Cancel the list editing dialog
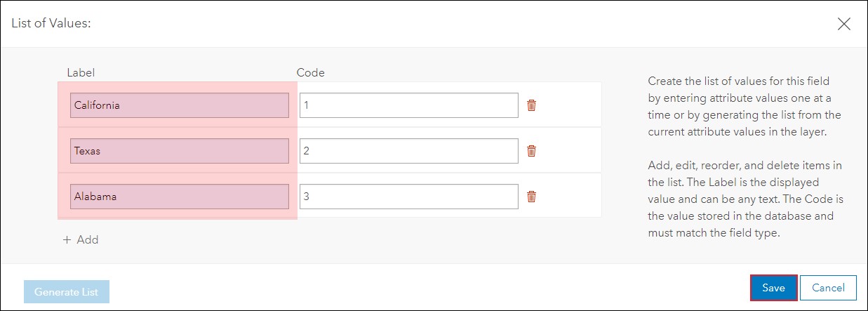 (828, 288)
